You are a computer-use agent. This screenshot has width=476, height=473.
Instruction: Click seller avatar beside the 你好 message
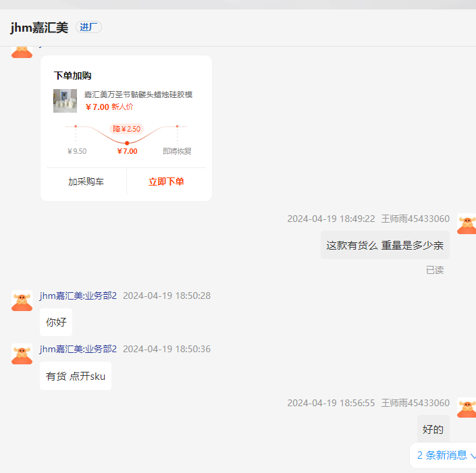[22, 301]
